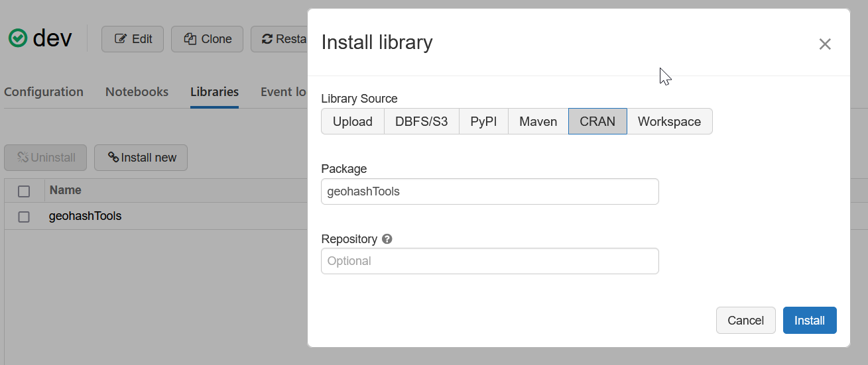This screenshot has width=868, height=365.
Task: Clone the dev cluster
Action: point(207,39)
